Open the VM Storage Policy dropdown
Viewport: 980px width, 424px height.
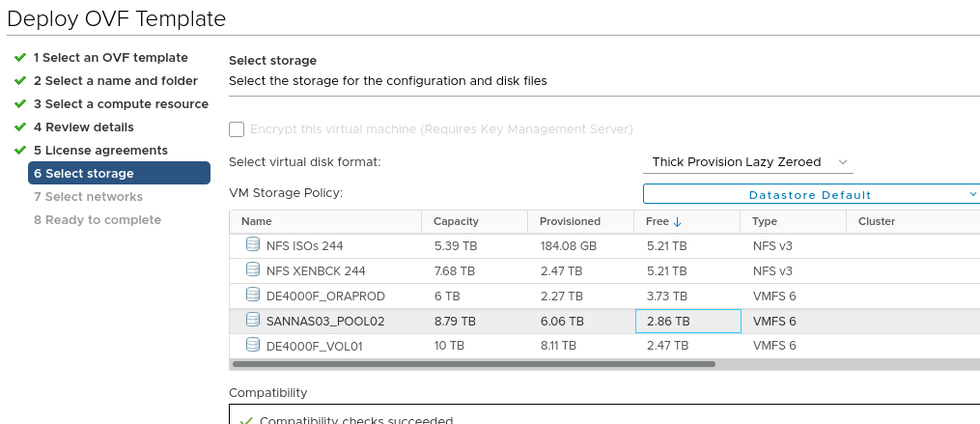pos(811,194)
